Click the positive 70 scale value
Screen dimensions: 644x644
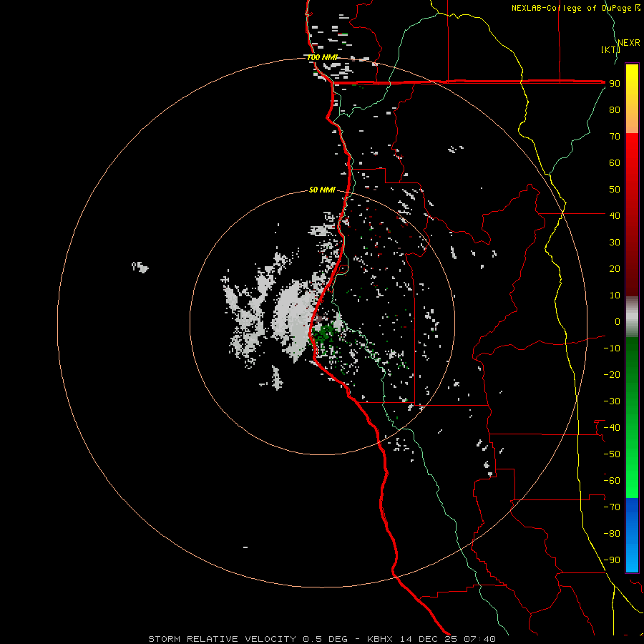coord(615,137)
